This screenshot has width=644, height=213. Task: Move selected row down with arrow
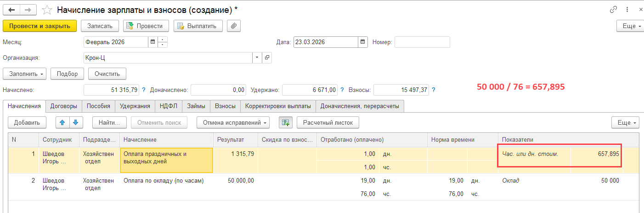75,122
